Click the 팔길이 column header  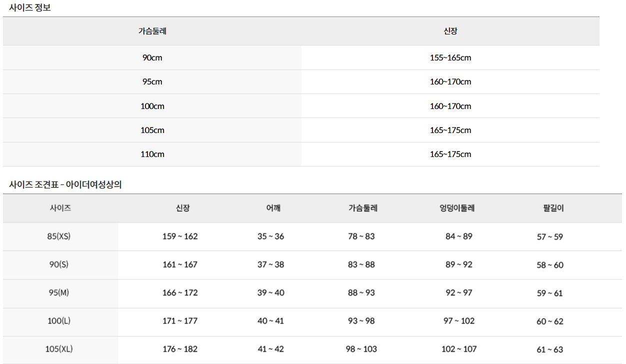point(549,208)
